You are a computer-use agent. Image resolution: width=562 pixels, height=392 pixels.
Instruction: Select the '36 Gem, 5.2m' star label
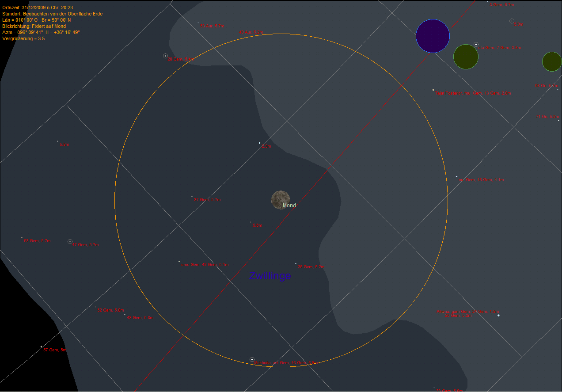pos(311,267)
